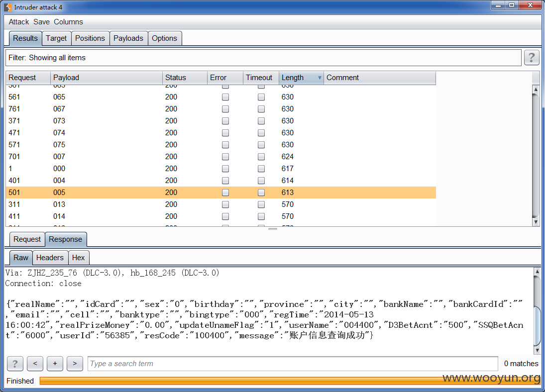Select the Hex view tab
The image size is (545, 392).
tap(79, 258)
